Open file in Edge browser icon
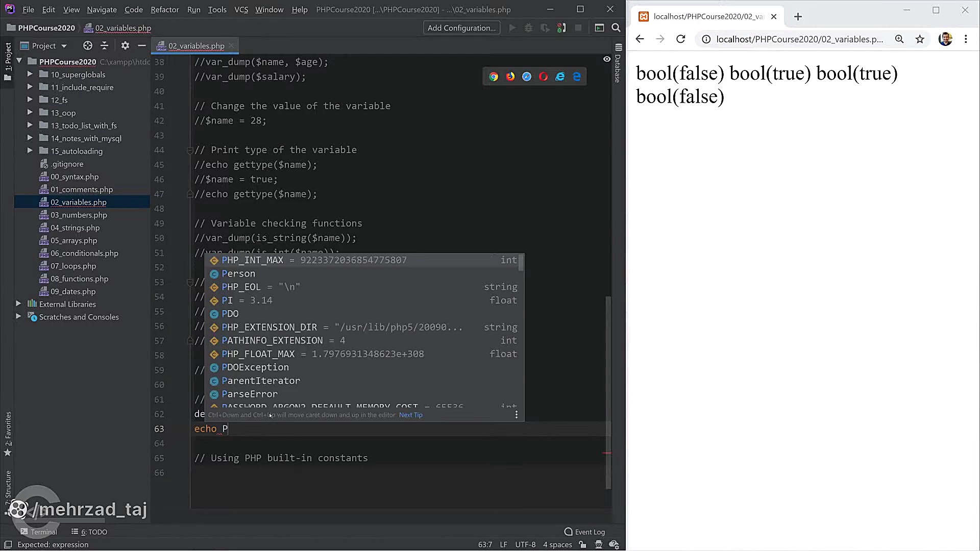980x551 pixels. tap(577, 77)
